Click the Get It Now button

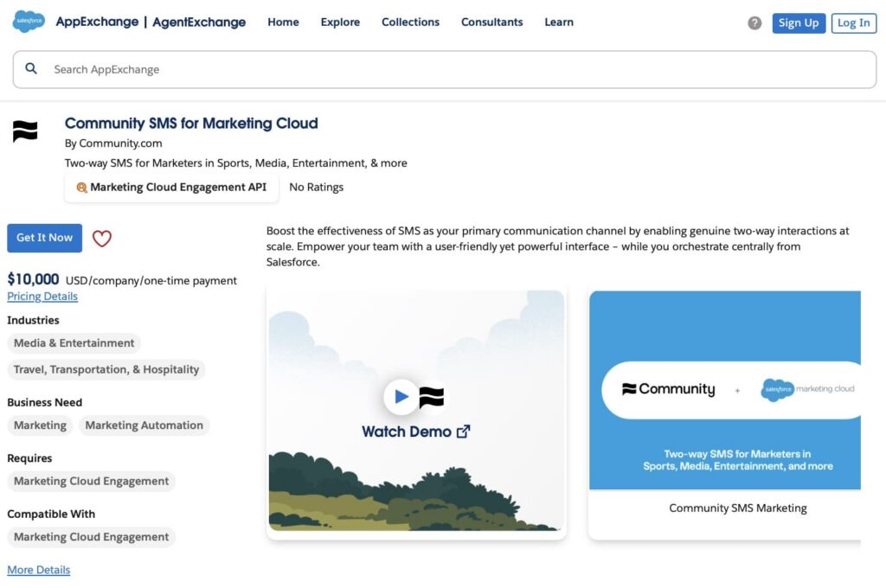[x=45, y=238]
